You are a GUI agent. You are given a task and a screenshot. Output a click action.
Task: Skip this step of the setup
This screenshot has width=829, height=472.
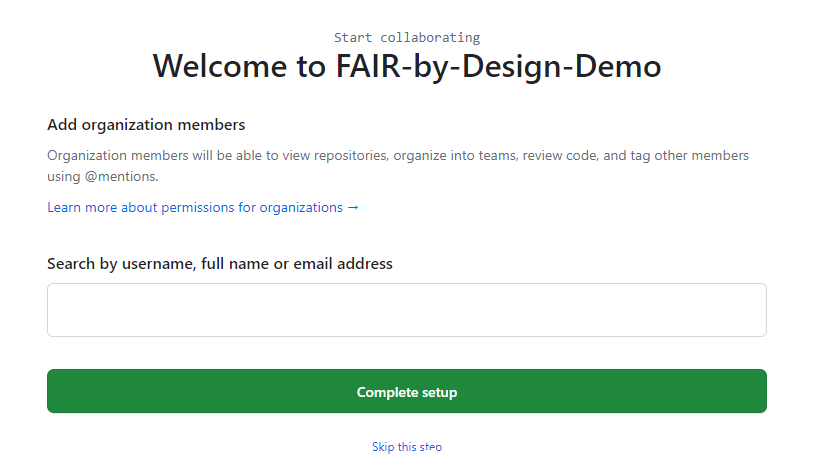coord(406,447)
